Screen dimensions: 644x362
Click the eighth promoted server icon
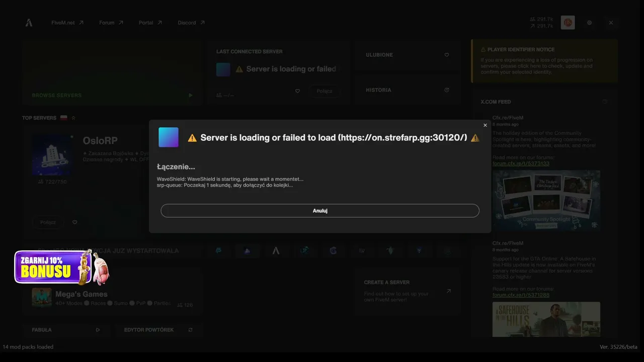coord(419,250)
